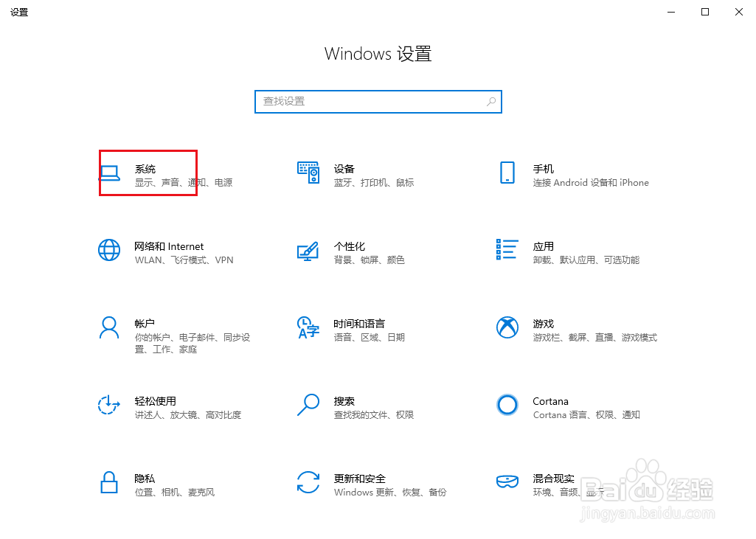Click the 系统 category title
The height and width of the screenshot is (539, 756).
[145, 169]
